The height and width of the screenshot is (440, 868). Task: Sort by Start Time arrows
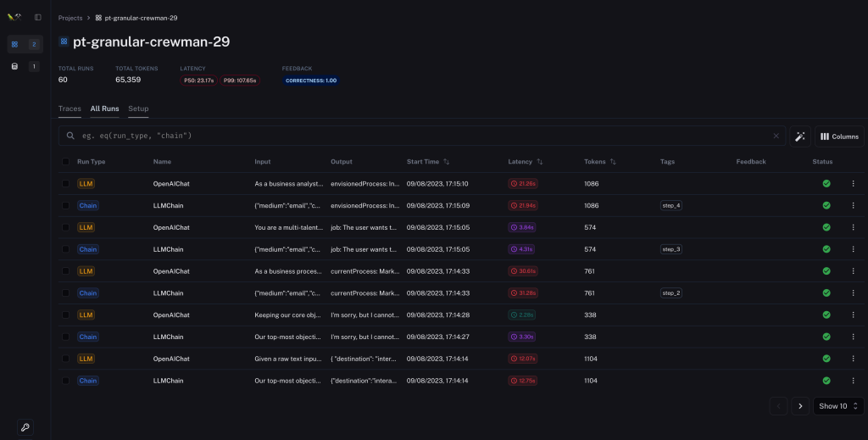446,162
